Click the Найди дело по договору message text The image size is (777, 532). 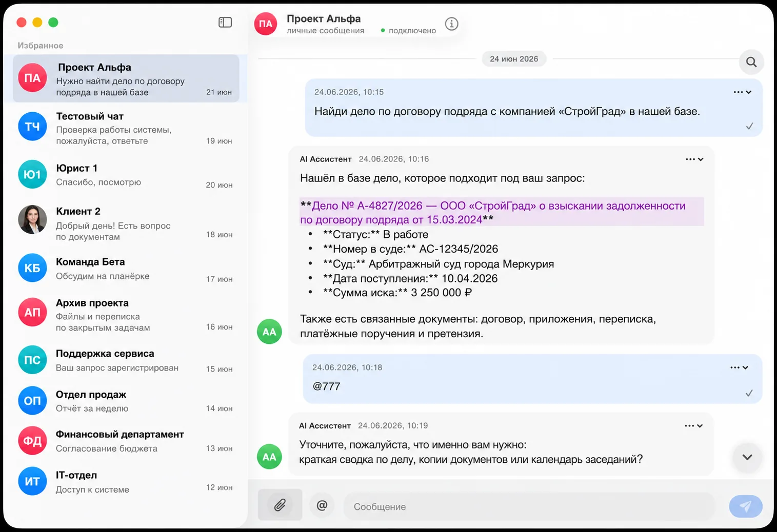pos(507,111)
